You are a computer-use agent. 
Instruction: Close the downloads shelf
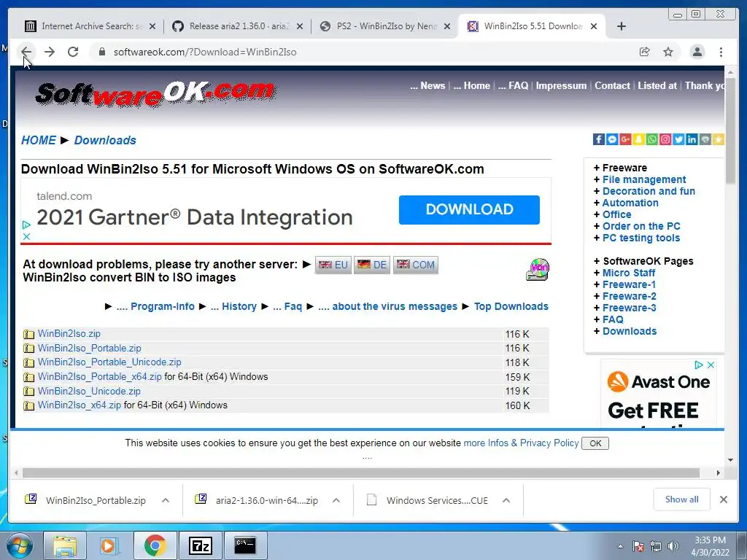[x=724, y=499]
